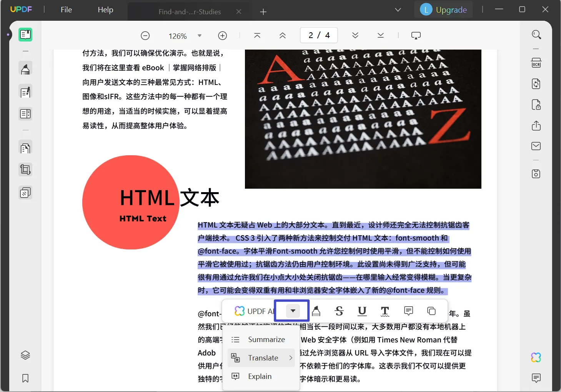Apply squiggly line to the selected text
The height and width of the screenshot is (392, 561).
[385, 311]
